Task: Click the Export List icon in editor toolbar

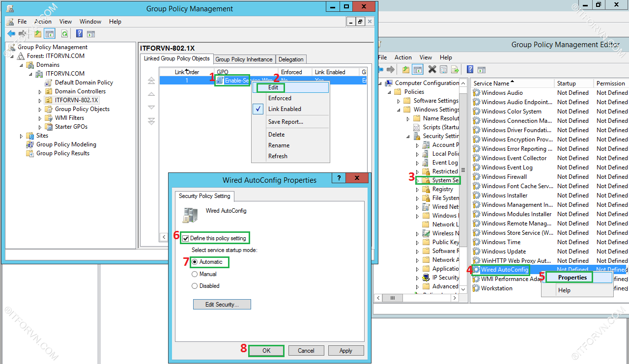Action: coord(455,70)
